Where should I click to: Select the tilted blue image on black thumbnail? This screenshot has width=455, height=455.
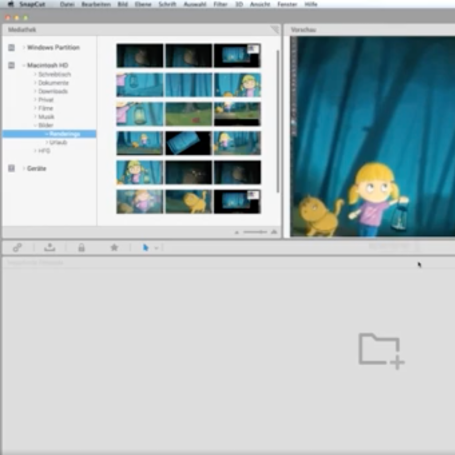[x=189, y=143]
